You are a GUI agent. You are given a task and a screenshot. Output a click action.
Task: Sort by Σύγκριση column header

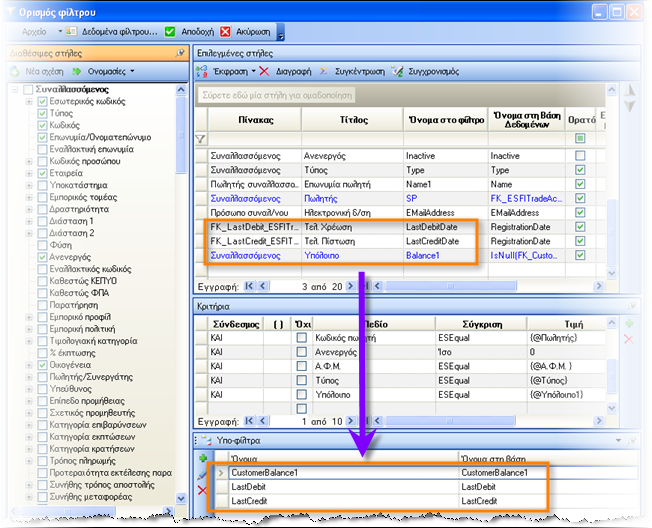pyautogui.click(x=482, y=324)
